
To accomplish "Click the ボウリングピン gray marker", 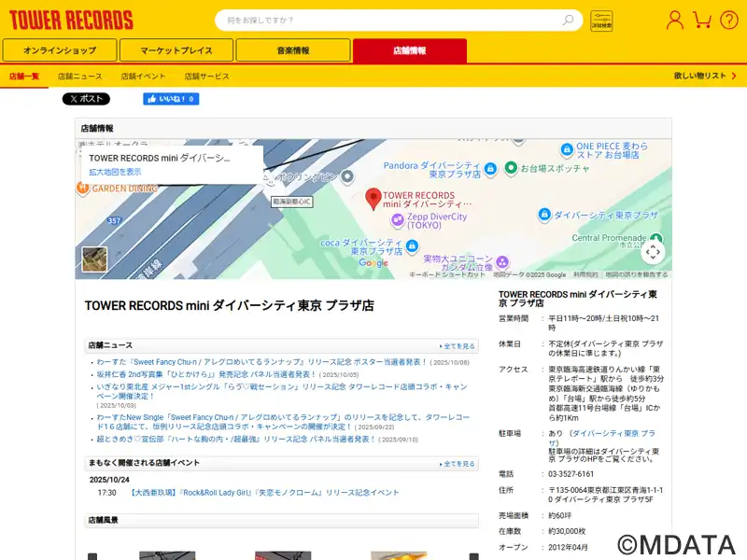I will [347, 176].
